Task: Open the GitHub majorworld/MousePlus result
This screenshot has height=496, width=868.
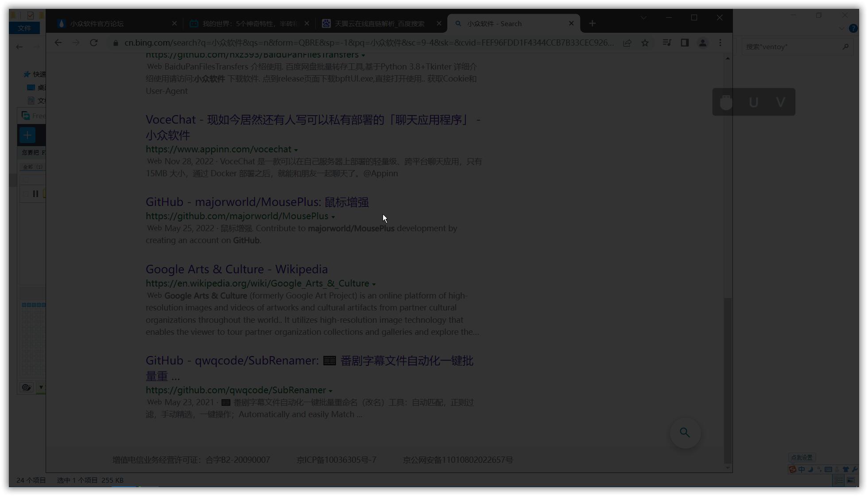Action: coord(257,202)
